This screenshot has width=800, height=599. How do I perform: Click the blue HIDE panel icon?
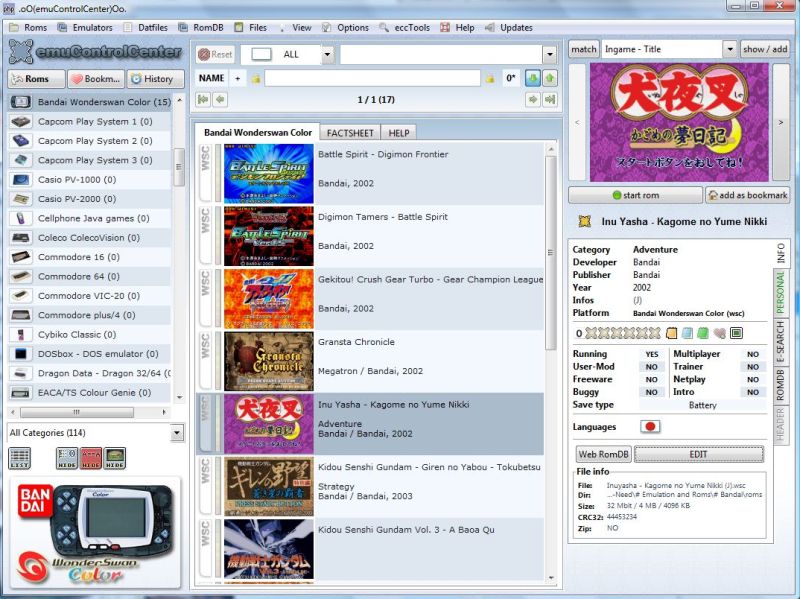point(67,458)
